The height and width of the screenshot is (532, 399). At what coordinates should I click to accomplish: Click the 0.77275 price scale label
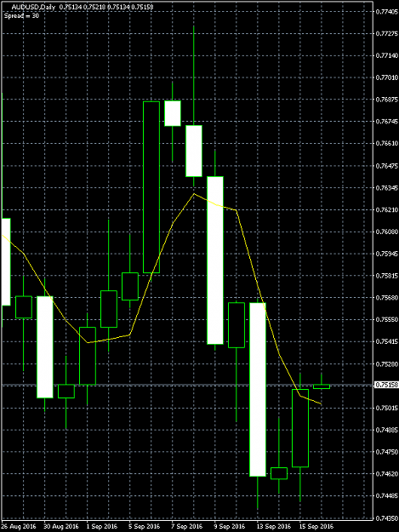pos(387,33)
